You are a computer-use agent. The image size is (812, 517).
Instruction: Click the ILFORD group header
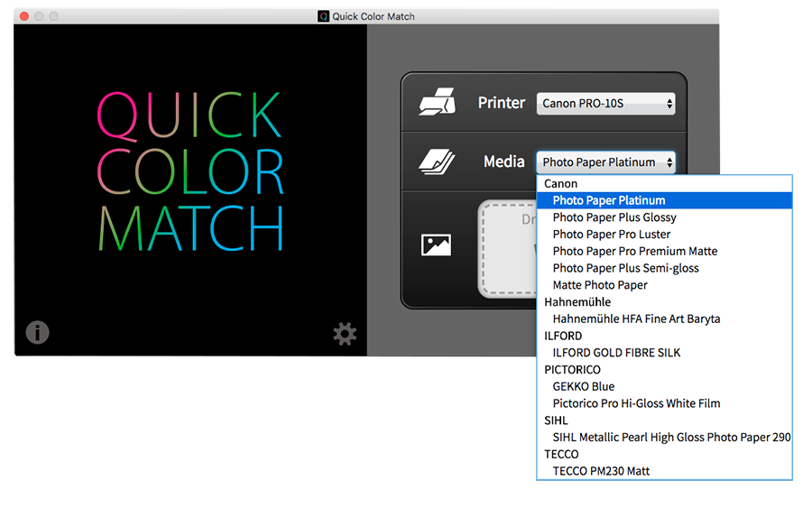(664, 336)
